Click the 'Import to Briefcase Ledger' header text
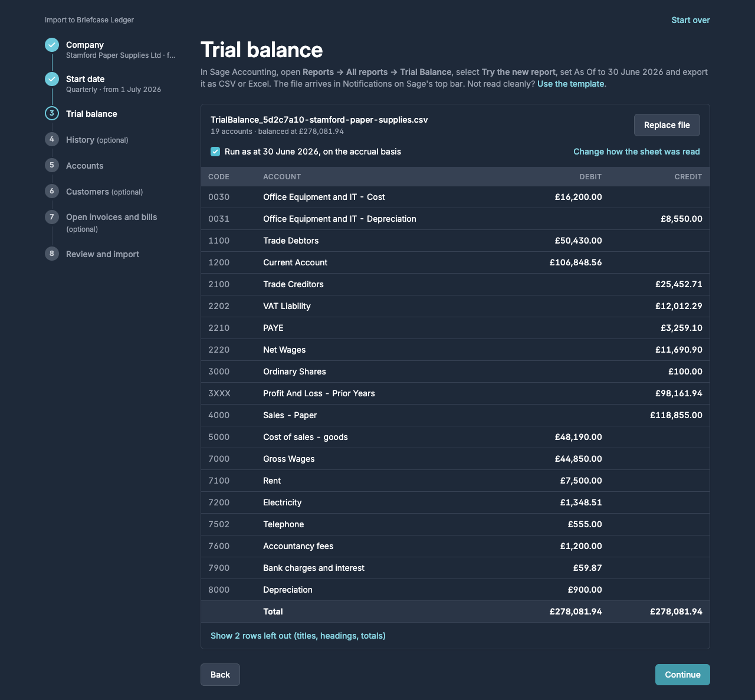755x700 pixels. coord(89,20)
